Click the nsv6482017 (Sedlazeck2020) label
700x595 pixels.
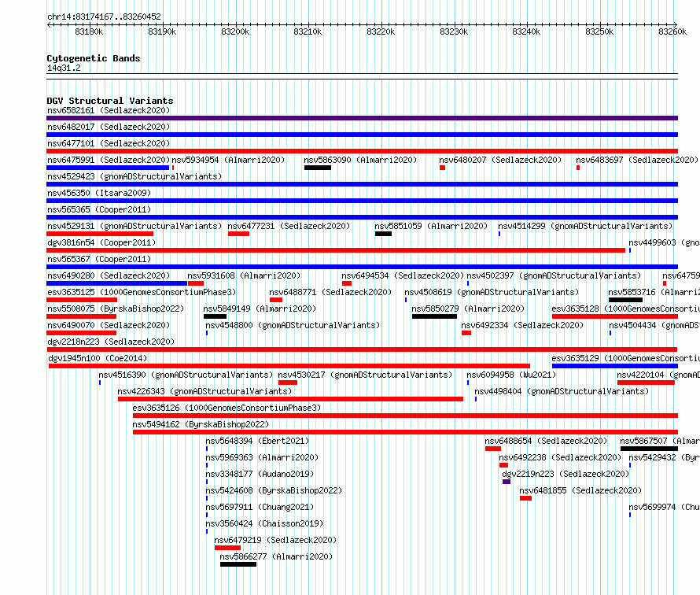(109, 127)
